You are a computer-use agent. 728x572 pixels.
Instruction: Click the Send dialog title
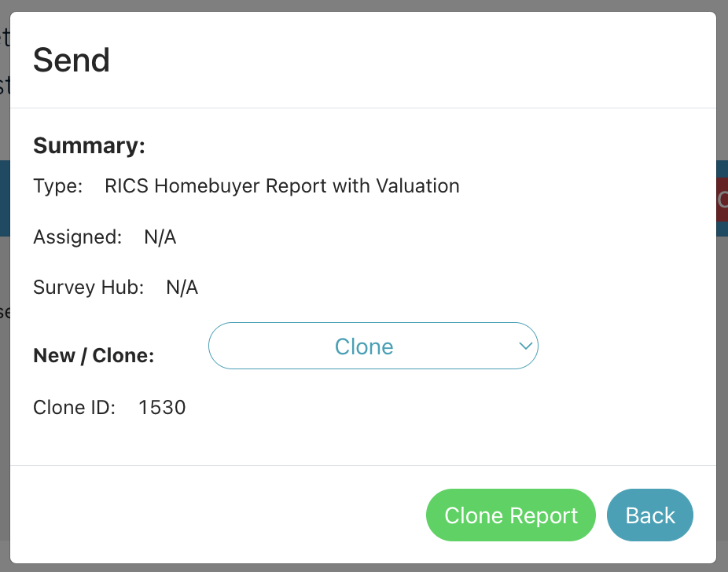click(72, 60)
